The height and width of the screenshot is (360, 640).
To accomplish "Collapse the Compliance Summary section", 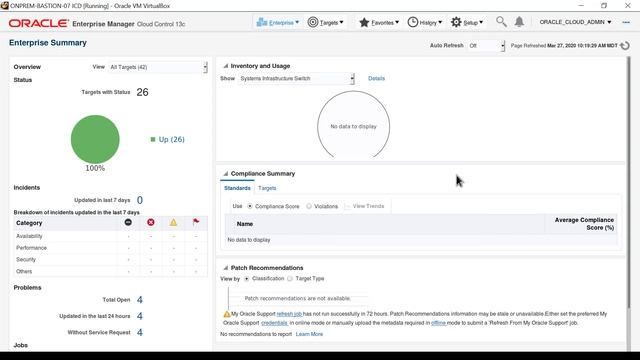I will click(x=225, y=174).
